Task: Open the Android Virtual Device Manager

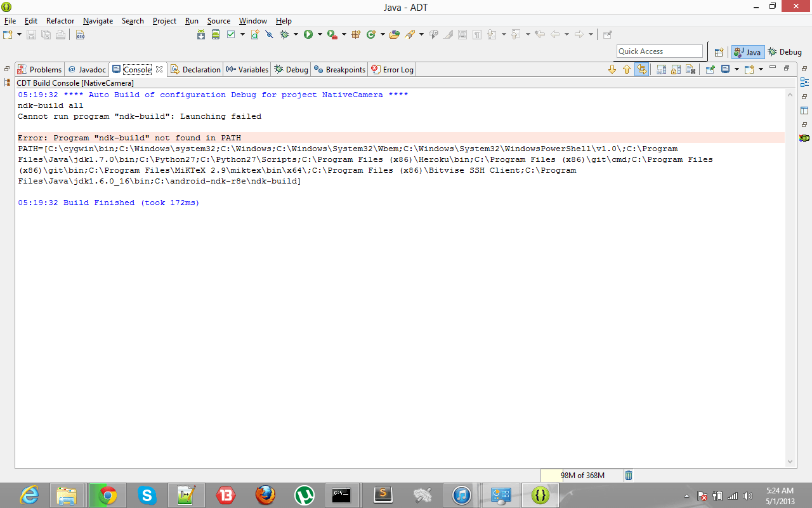Action: pyautogui.click(x=216, y=34)
